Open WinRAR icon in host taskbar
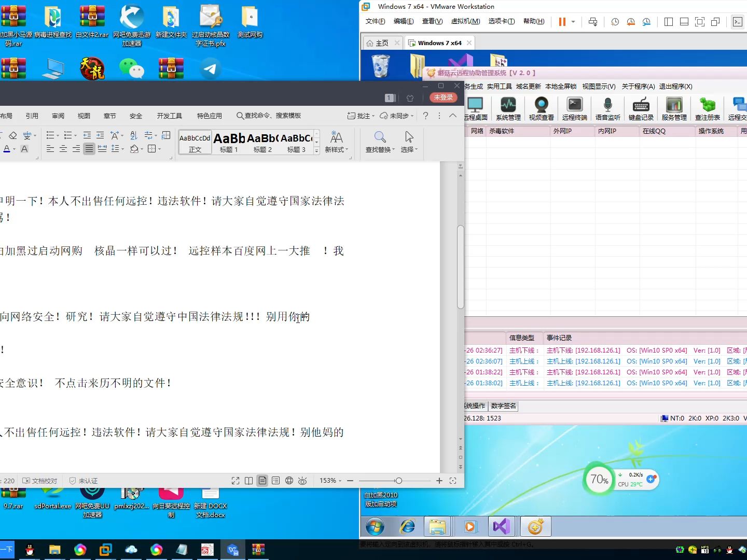747x560 pixels. 258,550
